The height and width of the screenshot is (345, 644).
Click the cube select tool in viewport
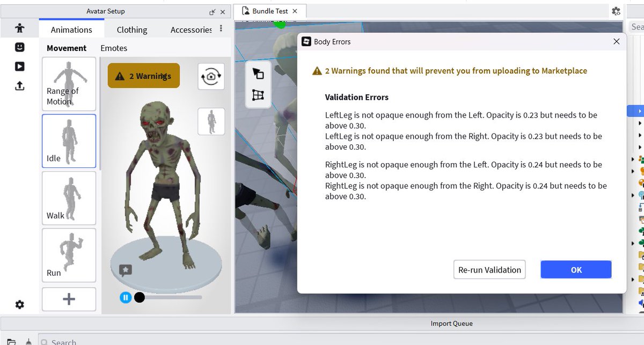(258, 74)
